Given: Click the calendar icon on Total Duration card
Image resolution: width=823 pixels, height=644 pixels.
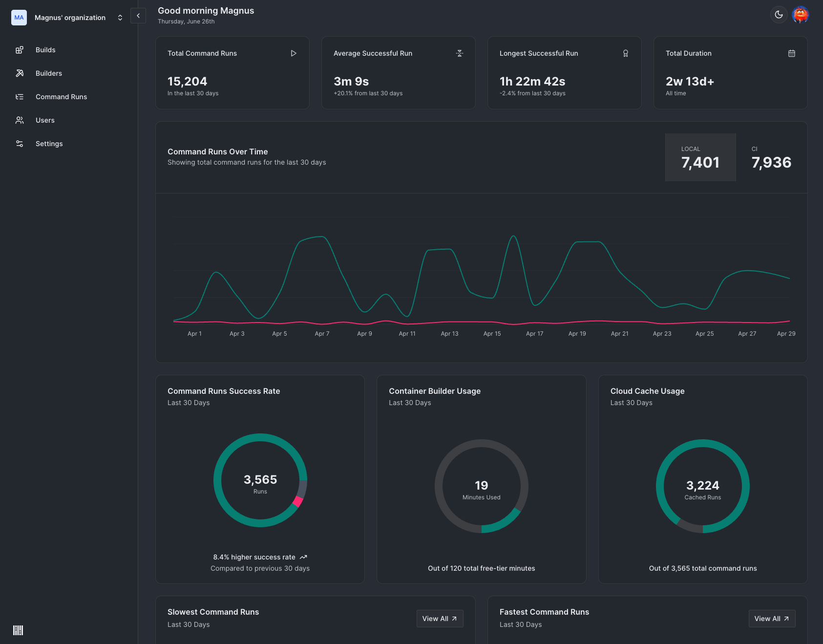Looking at the screenshot, I should click(792, 53).
